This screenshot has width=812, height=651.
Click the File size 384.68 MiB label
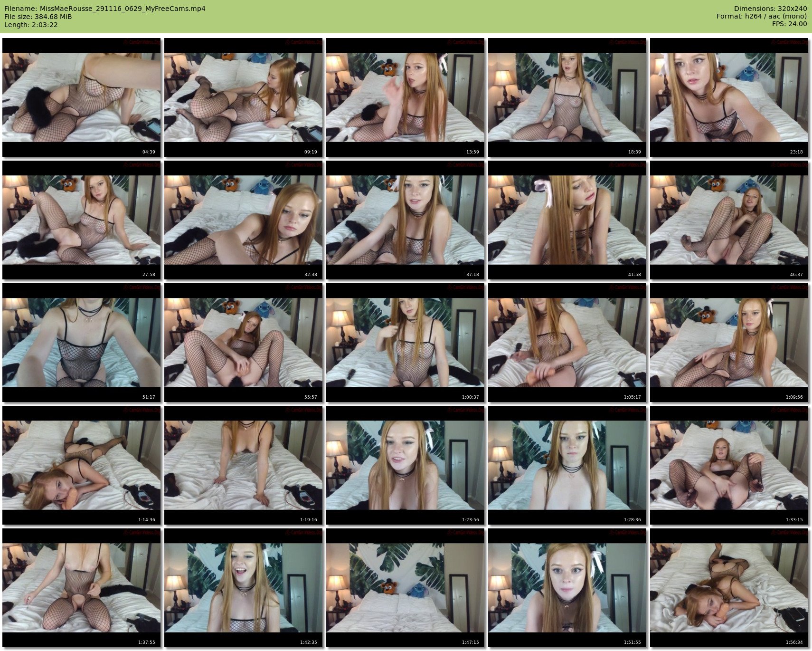(x=38, y=17)
